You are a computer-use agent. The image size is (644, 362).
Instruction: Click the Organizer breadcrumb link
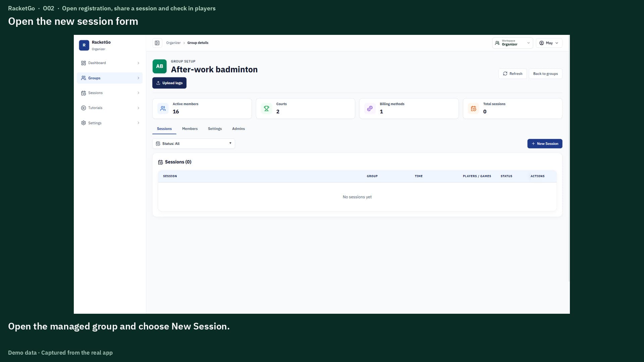173,43
